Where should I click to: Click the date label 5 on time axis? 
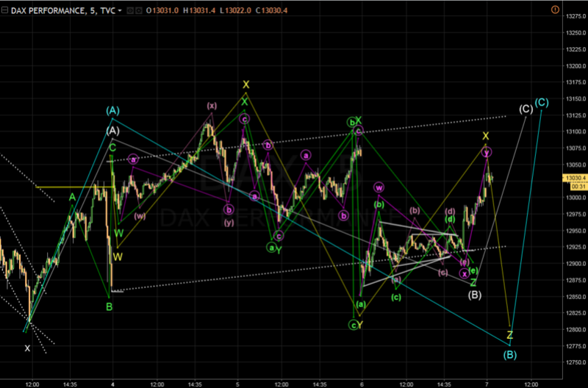pyautogui.click(x=237, y=384)
